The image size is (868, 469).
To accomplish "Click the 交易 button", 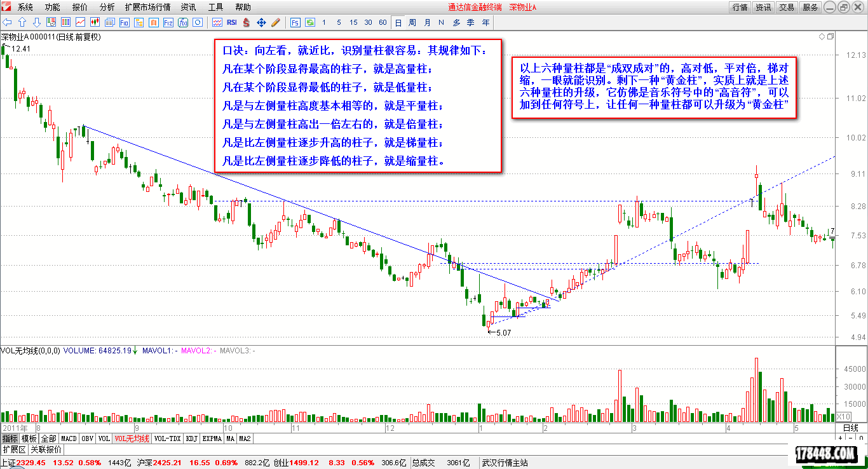I will point(787,7).
